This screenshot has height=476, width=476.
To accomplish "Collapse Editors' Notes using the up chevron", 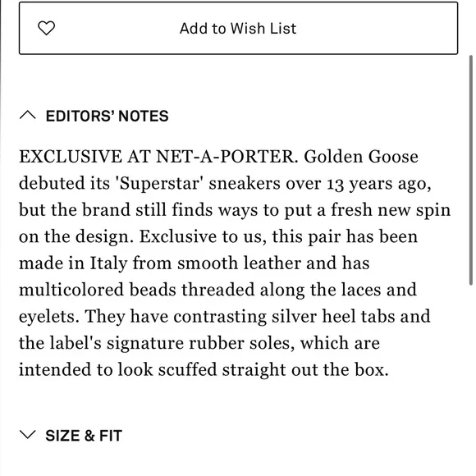I will point(28,116).
